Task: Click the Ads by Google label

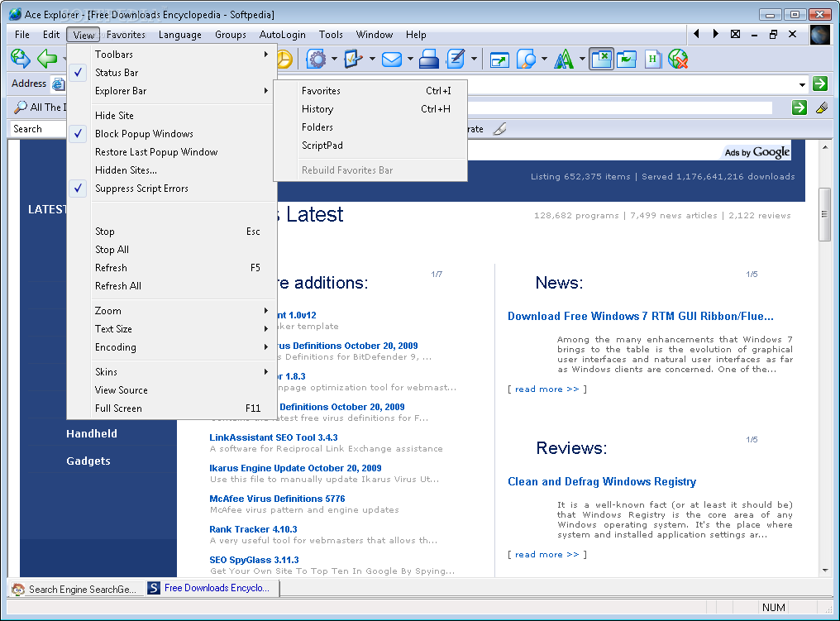Action: coord(757,152)
